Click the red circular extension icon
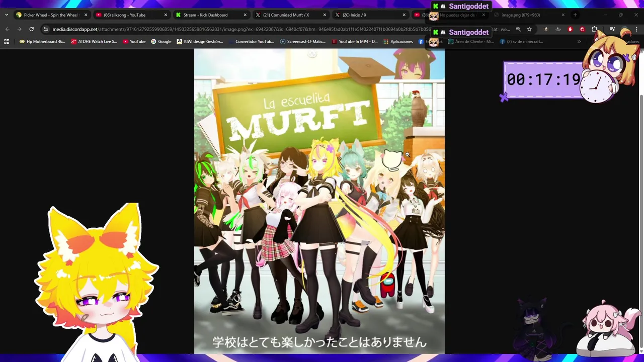Image resolution: width=644 pixels, height=362 pixels. (x=582, y=29)
